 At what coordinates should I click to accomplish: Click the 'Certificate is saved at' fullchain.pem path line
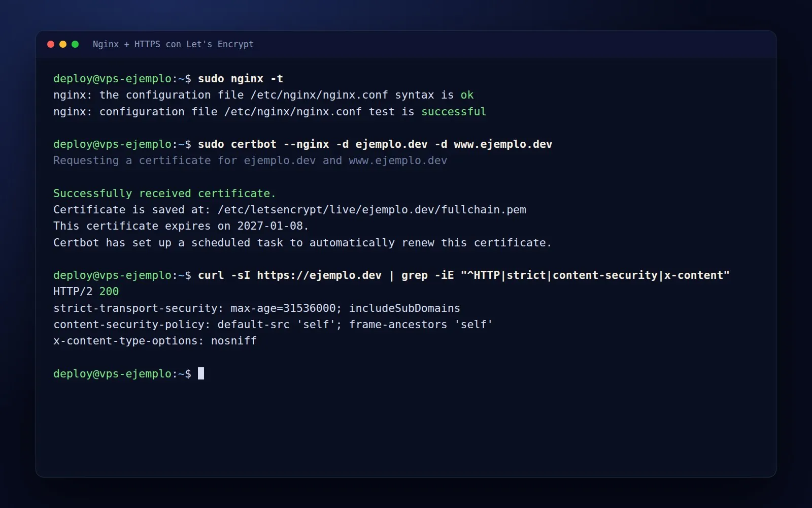pos(290,210)
